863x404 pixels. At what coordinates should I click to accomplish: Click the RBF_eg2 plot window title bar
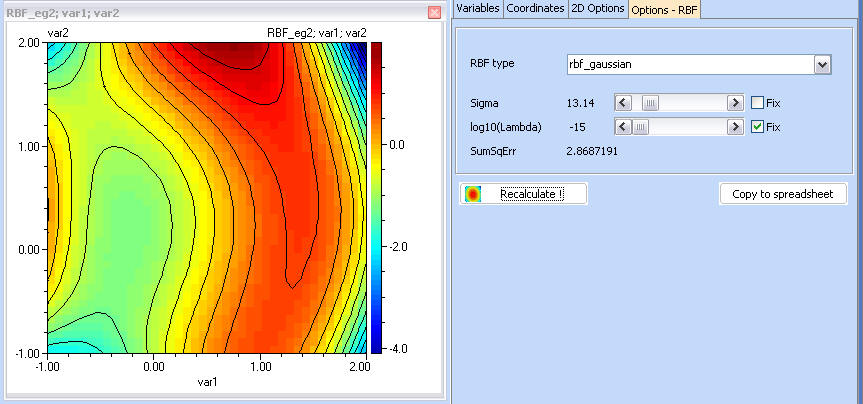200,13
